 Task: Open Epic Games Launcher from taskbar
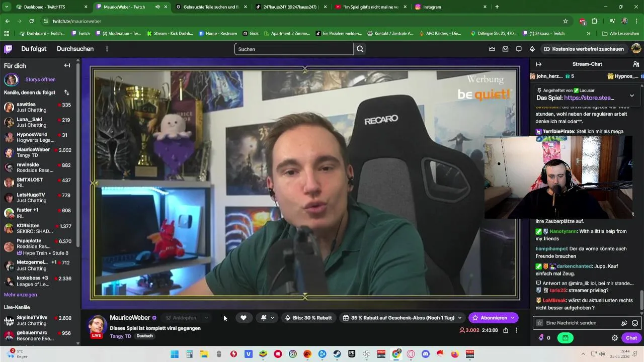pyautogui.click(x=352, y=354)
